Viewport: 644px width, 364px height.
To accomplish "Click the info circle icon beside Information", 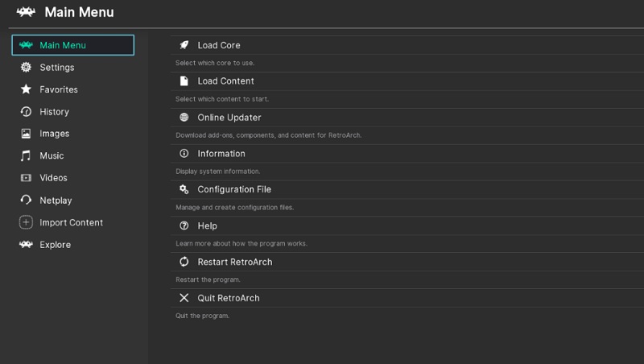I will [x=184, y=154].
